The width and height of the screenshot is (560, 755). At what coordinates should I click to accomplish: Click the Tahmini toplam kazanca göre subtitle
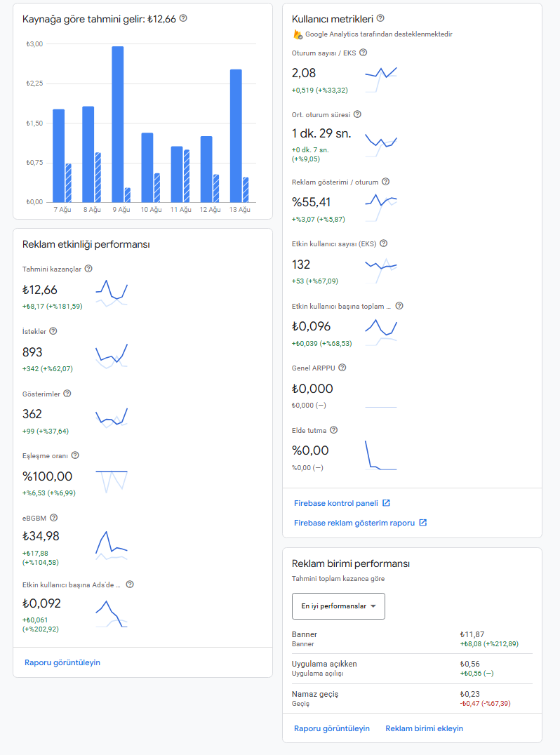(x=338, y=579)
